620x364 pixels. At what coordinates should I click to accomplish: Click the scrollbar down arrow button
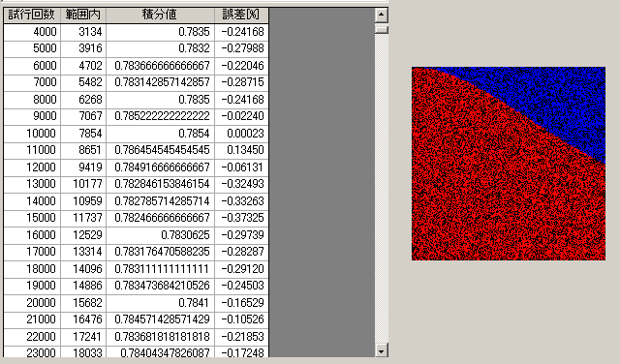381,350
